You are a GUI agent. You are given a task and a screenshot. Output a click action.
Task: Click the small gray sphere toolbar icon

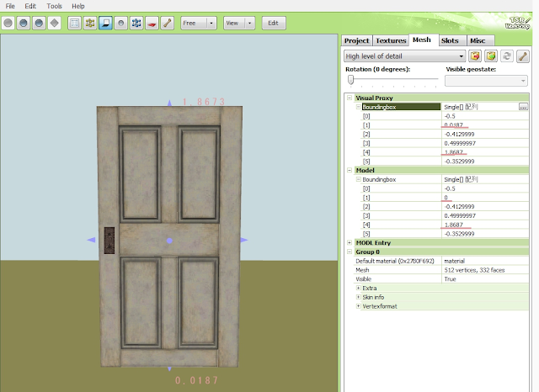pos(120,24)
